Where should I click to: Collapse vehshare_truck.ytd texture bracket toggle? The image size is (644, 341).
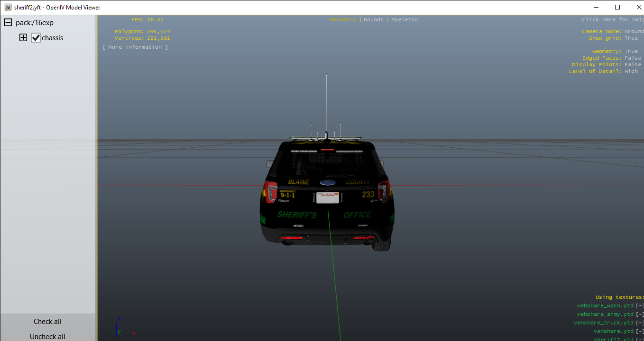[x=640, y=323]
